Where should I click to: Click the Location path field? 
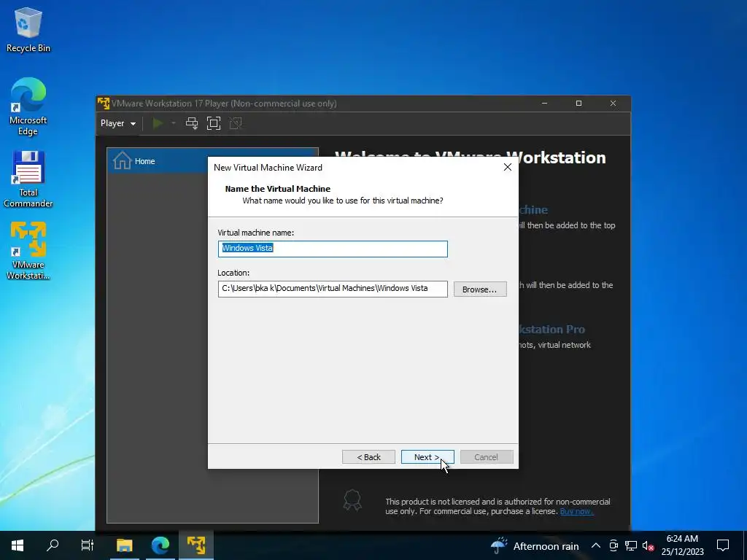coord(333,289)
